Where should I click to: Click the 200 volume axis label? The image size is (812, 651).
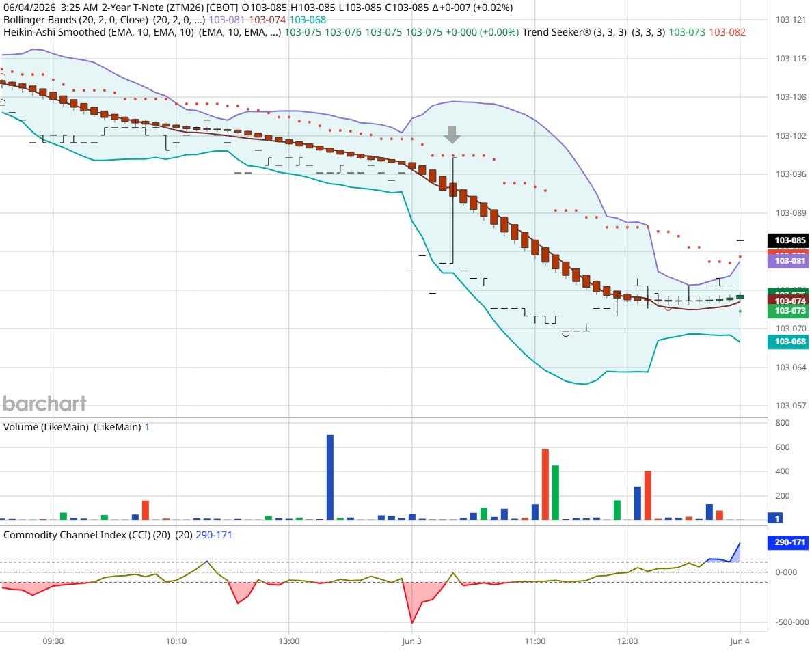(783, 495)
